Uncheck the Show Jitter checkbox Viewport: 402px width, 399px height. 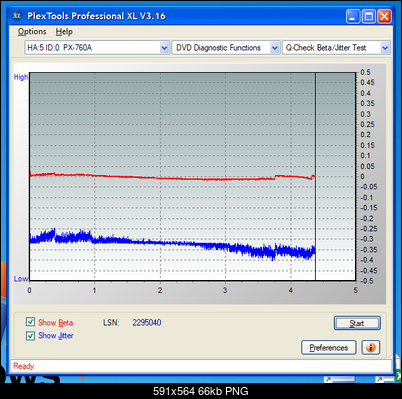[x=30, y=335]
